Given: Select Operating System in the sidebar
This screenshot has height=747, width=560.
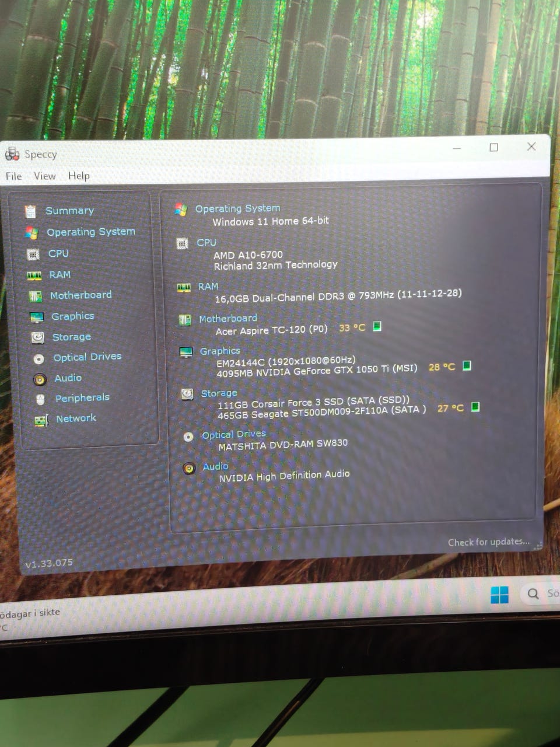Looking at the screenshot, I should [x=91, y=232].
